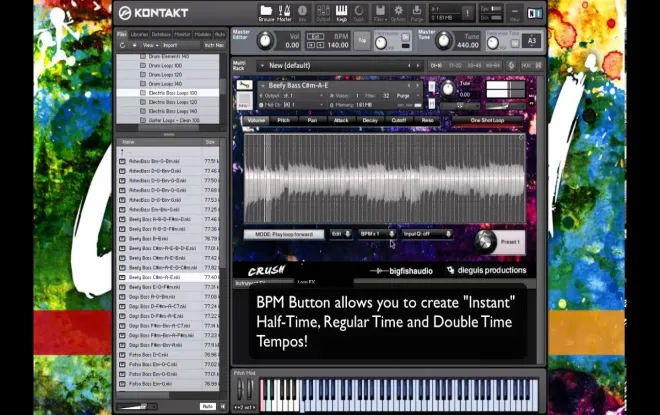Switch to the Libraries tab
Viewport: 660px width, 415px height.
[139, 35]
